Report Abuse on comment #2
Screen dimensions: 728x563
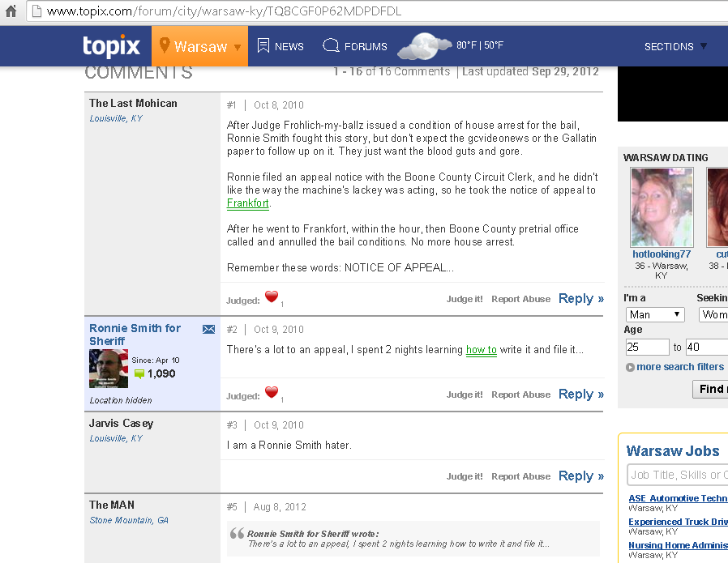(x=520, y=395)
